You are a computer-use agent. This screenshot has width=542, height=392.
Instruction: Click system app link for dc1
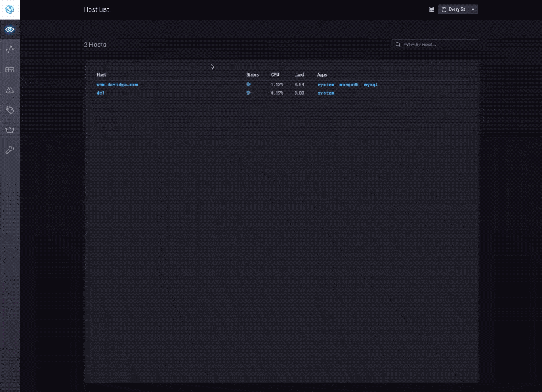pos(326,93)
